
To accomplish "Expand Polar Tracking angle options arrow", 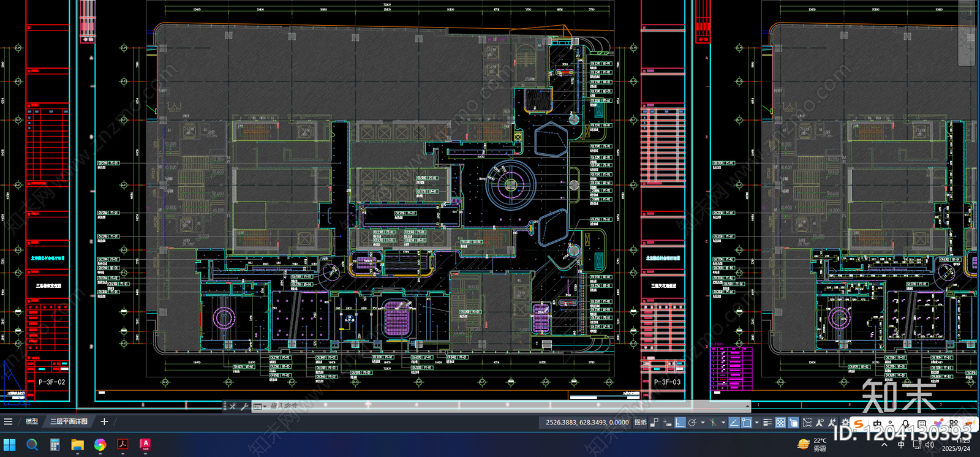I will [x=702, y=422].
